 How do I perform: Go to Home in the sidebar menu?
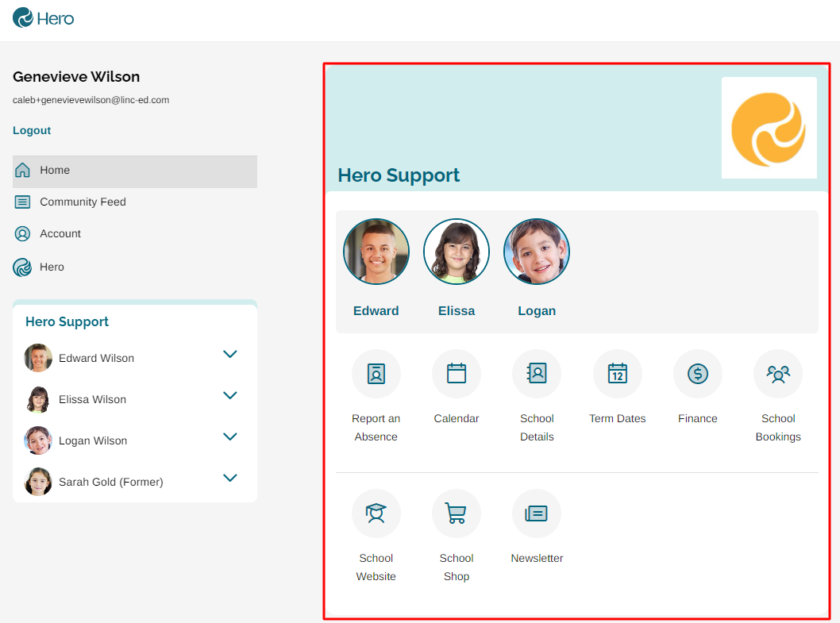[135, 171]
